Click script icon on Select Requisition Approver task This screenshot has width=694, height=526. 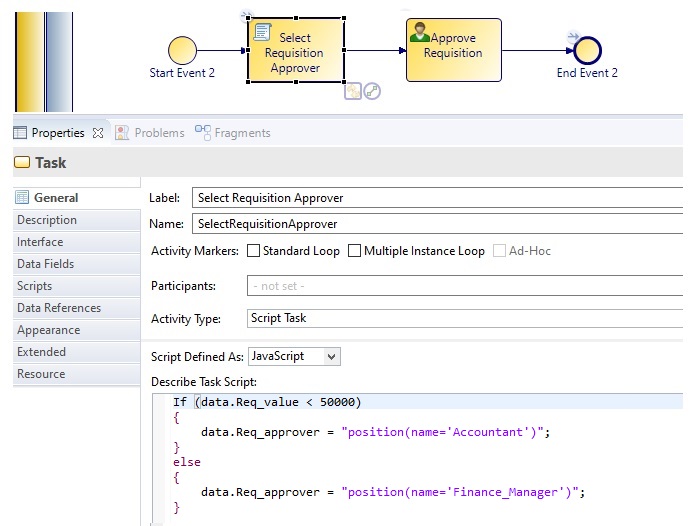point(264,34)
